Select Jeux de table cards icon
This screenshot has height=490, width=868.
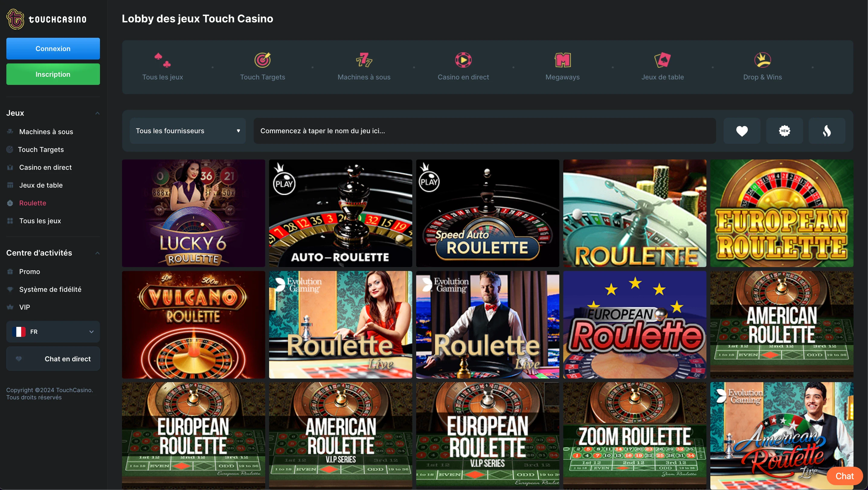point(662,60)
